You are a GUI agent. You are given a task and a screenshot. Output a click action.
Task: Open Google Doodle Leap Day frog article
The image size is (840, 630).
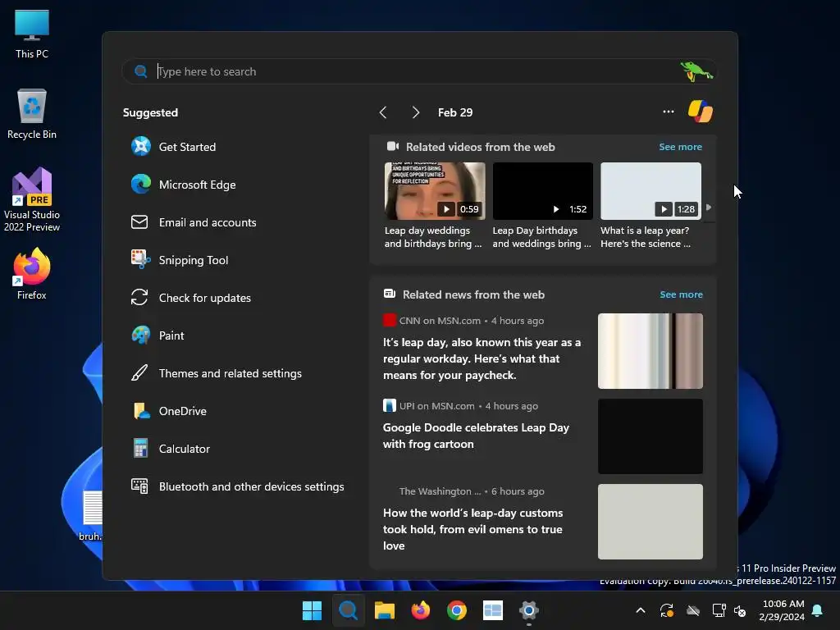tap(476, 436)
